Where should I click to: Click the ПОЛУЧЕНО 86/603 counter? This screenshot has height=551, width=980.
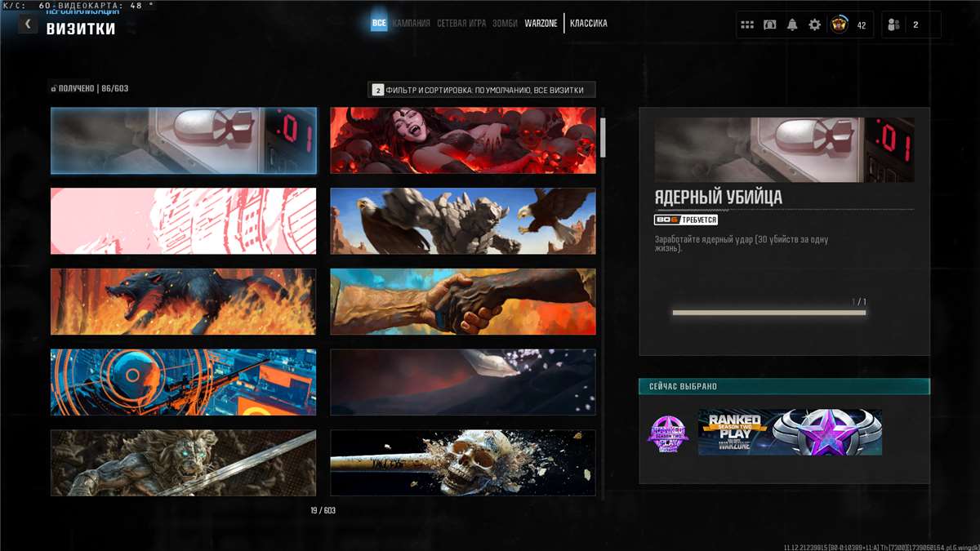(90, 88)
